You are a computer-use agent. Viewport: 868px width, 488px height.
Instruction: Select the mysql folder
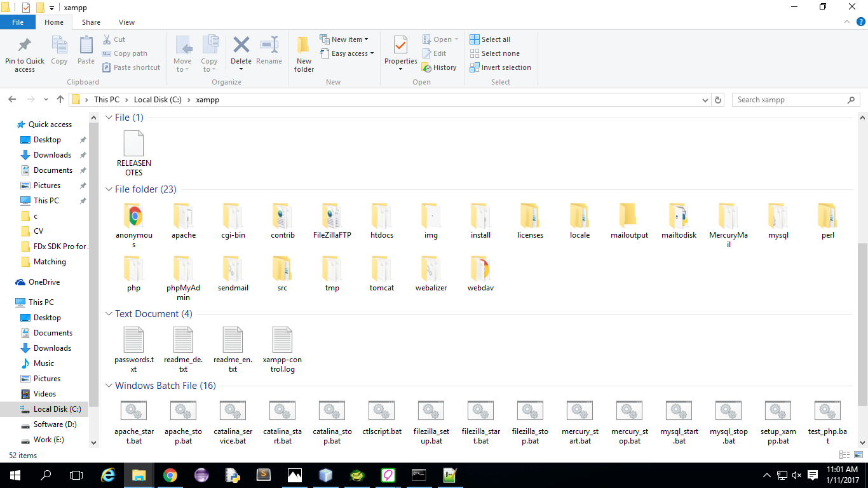778,222
